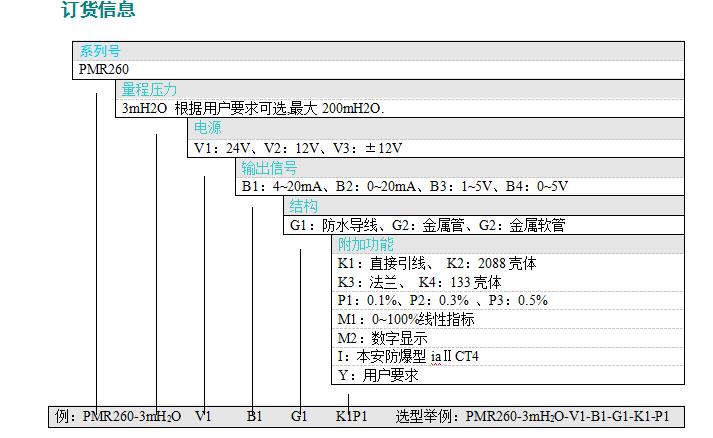This screenshot has height=438, width=713.
Task: Click the I: 本安防爆型 row
Action: [408, 357]
